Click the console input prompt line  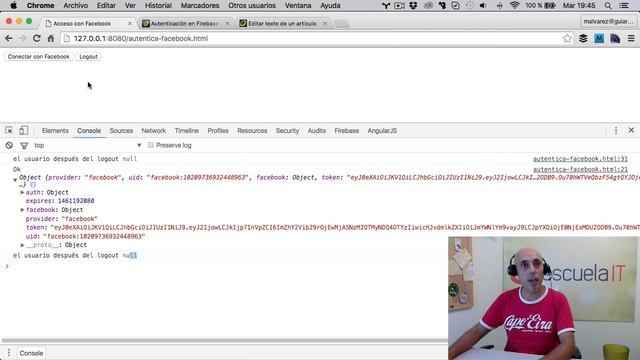[224, 266]
